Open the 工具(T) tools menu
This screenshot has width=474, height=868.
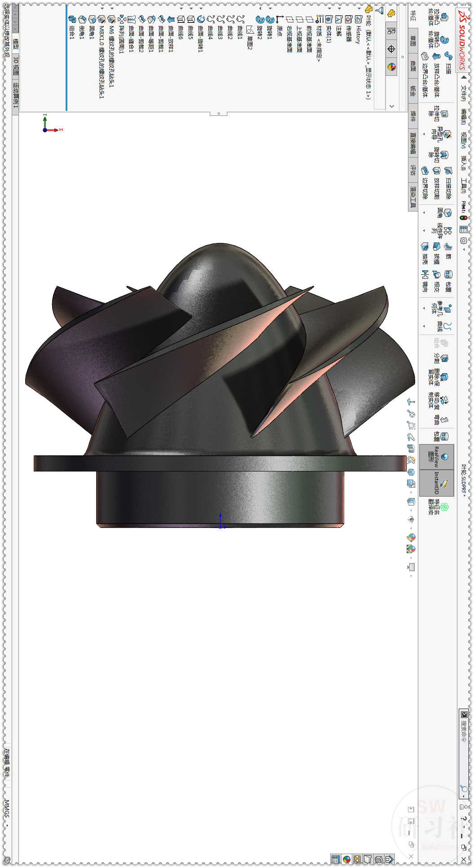[464, 185]
